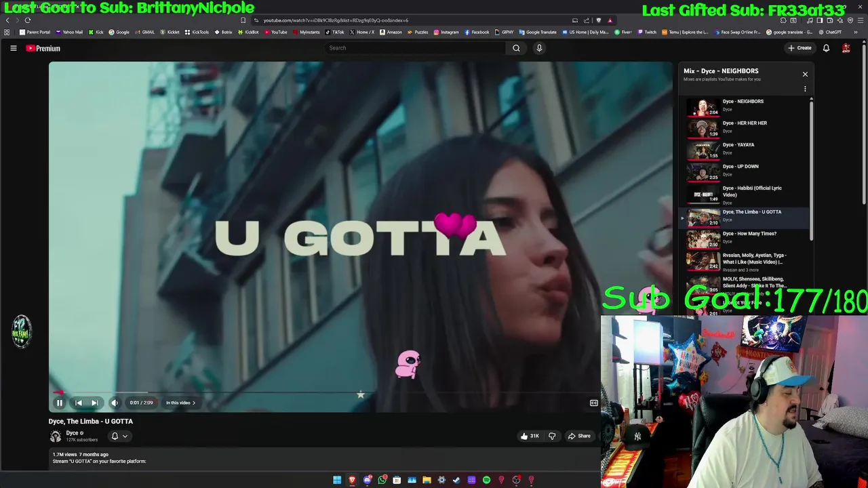
Task: Open YouTube notifications bell
Action: pyautogui.click(x=826, y=48)
